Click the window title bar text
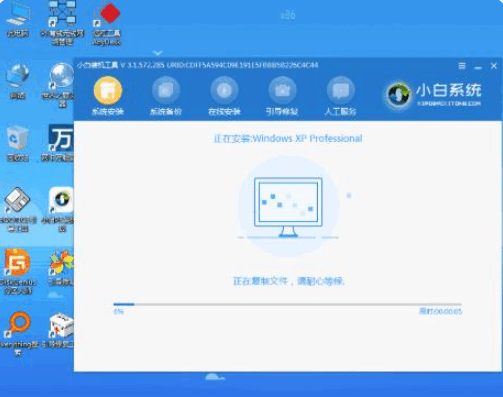Screen dimensions: 503x397 tap(198, 65)
